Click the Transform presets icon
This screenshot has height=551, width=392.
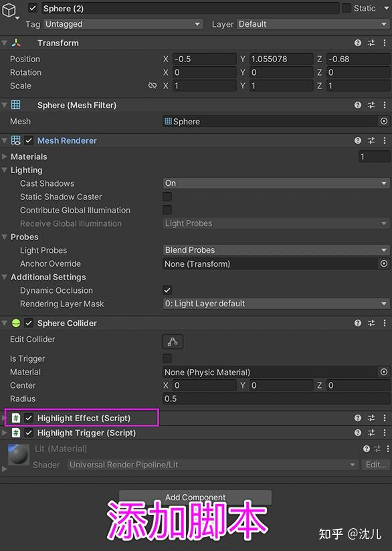371,43
